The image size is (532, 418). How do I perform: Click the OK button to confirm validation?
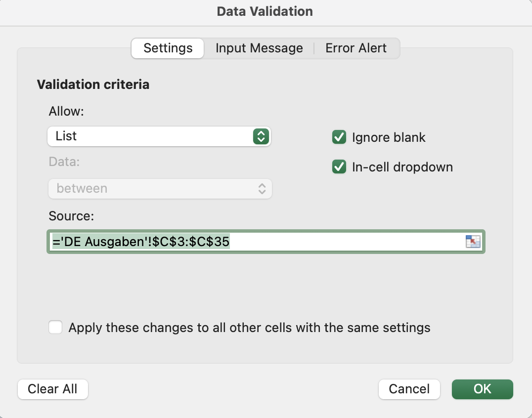click(482, 389)
